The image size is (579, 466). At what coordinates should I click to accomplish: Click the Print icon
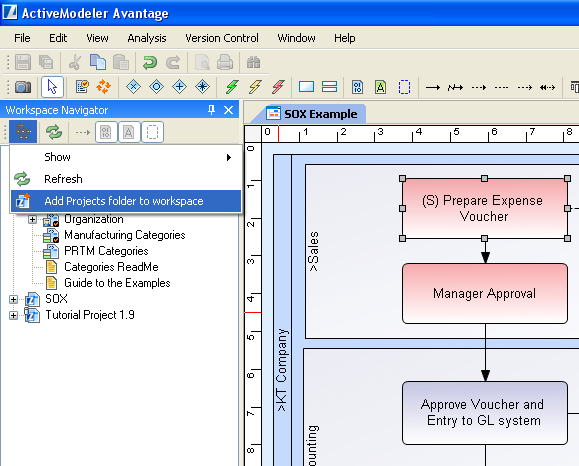225,62
